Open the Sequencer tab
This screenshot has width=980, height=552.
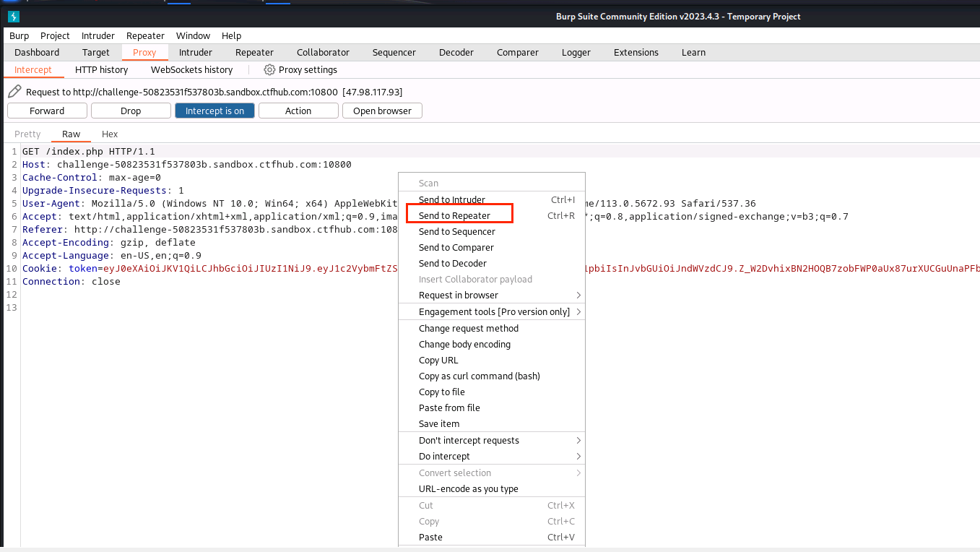[x=394, y=52]
